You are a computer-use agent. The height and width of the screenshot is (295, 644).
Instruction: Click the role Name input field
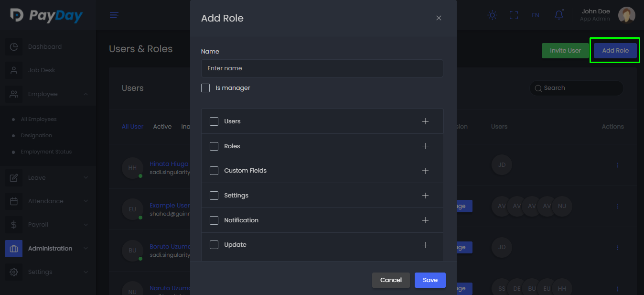coord(322,68)
